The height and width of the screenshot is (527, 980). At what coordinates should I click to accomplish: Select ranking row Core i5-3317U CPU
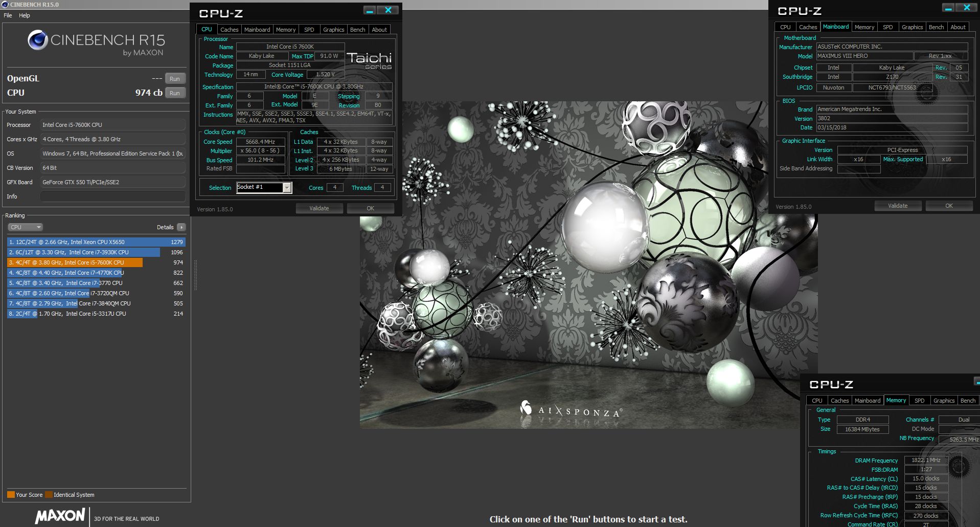tap(96, 314)
